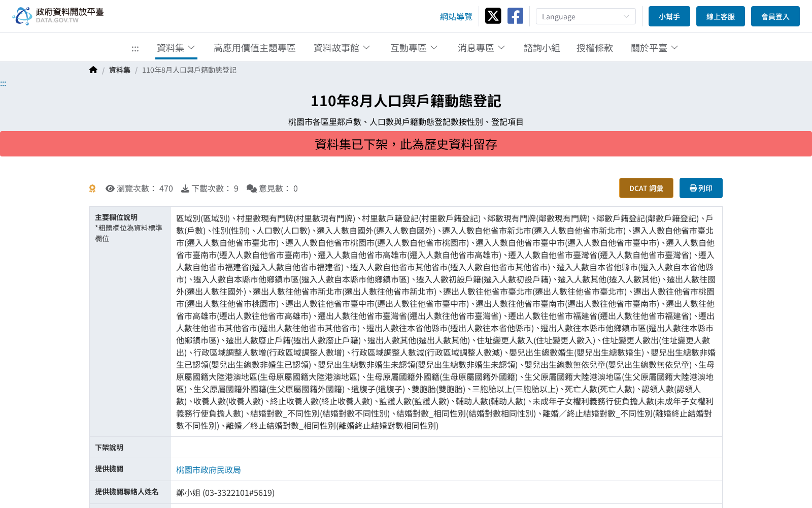Viewport: 812px width, 508px height.
Task: Open the Facebook page icon
Action: (515, 16)
